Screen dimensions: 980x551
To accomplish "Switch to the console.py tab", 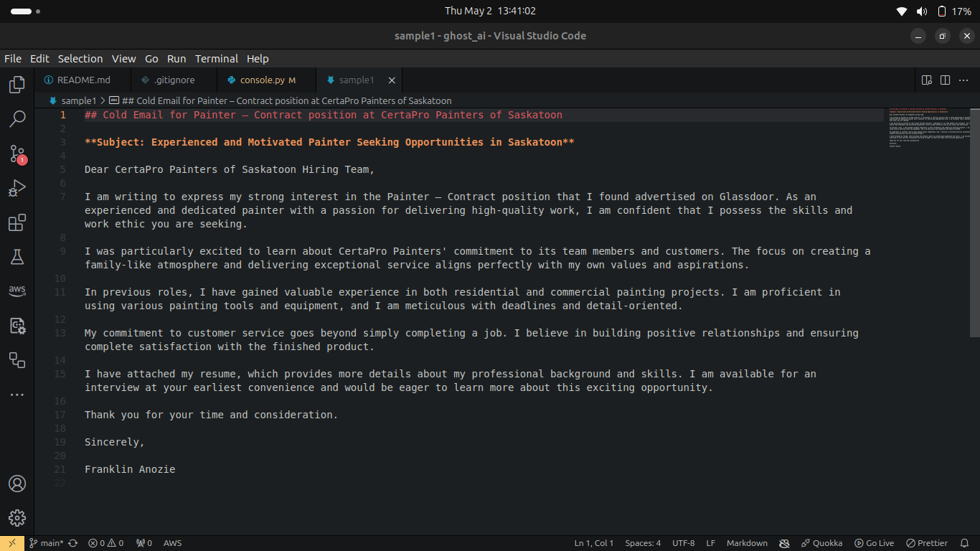I will (x=267, y=80).
